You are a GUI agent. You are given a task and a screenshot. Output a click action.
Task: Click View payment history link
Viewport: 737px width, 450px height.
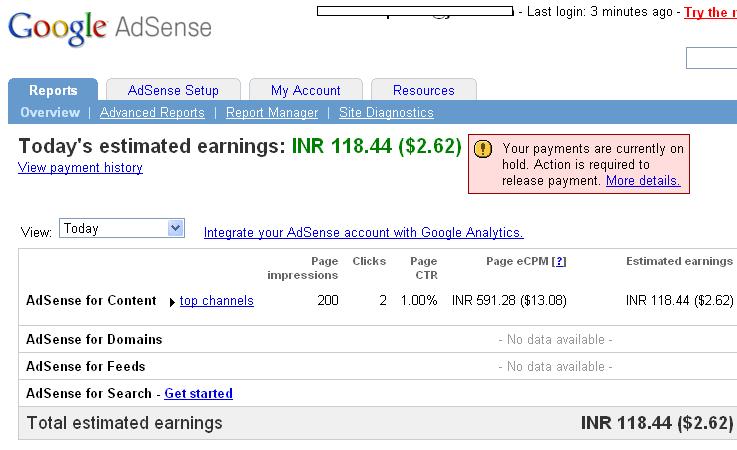(80, 168)
